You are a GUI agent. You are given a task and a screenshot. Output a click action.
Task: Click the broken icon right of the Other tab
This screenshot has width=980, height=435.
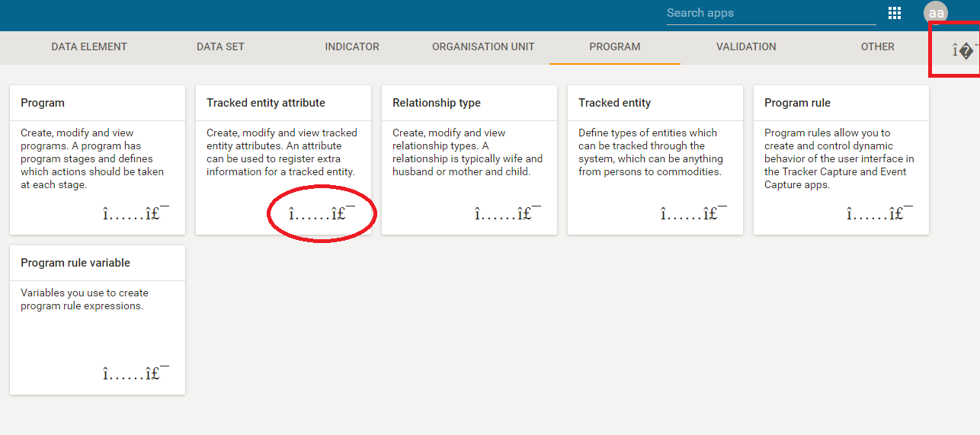click(963, 51)
